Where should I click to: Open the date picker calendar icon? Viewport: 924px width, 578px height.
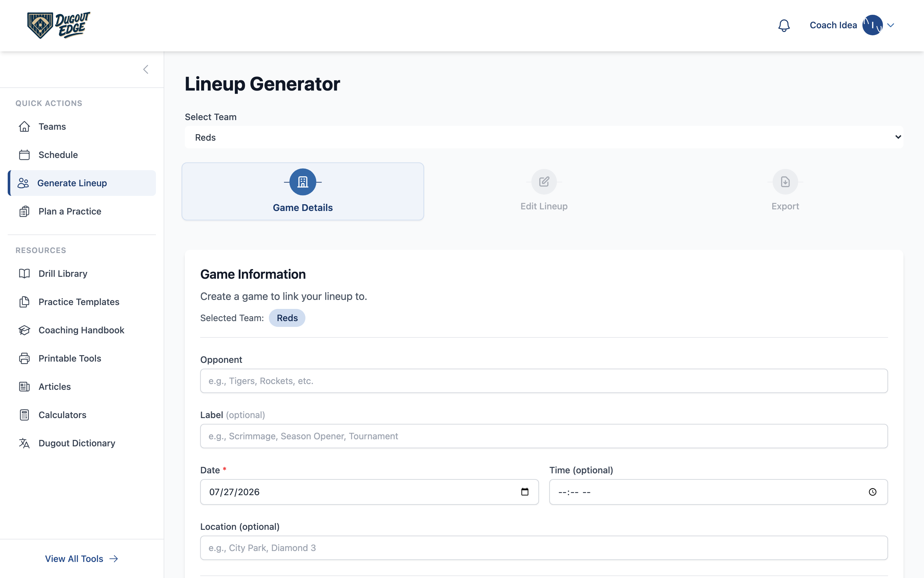pos(525,492)
